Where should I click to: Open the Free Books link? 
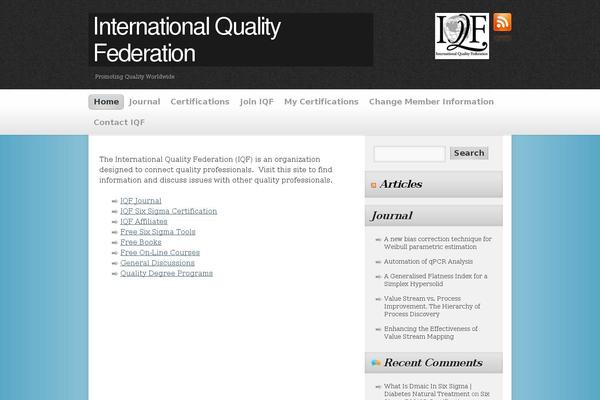click(141, 242)
